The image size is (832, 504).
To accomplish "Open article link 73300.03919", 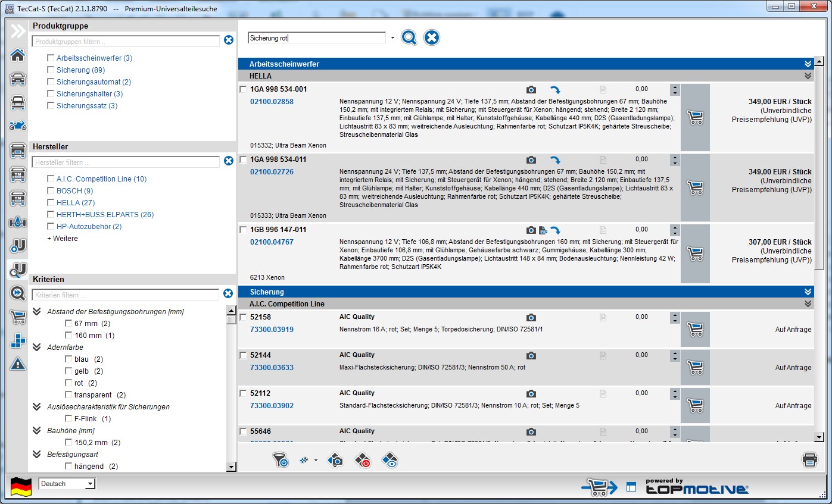I will 272,330.
